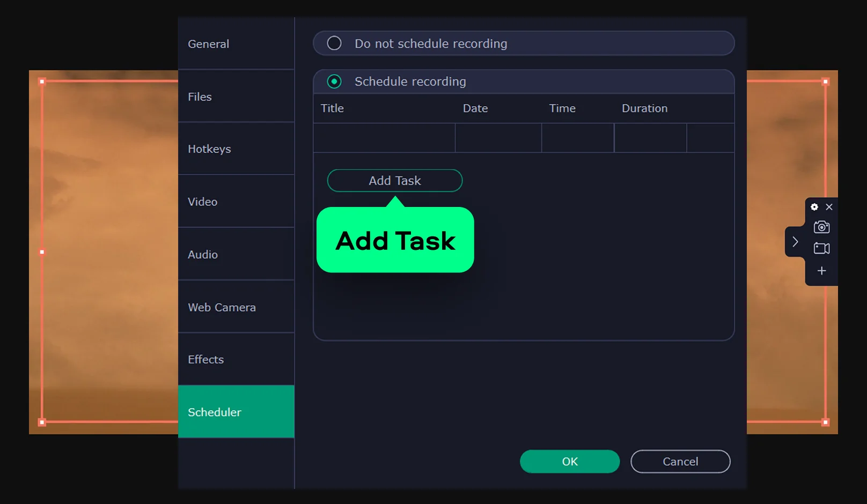Take a screenshot using the camera icon
Screen dimensions: 867x504
821,227
